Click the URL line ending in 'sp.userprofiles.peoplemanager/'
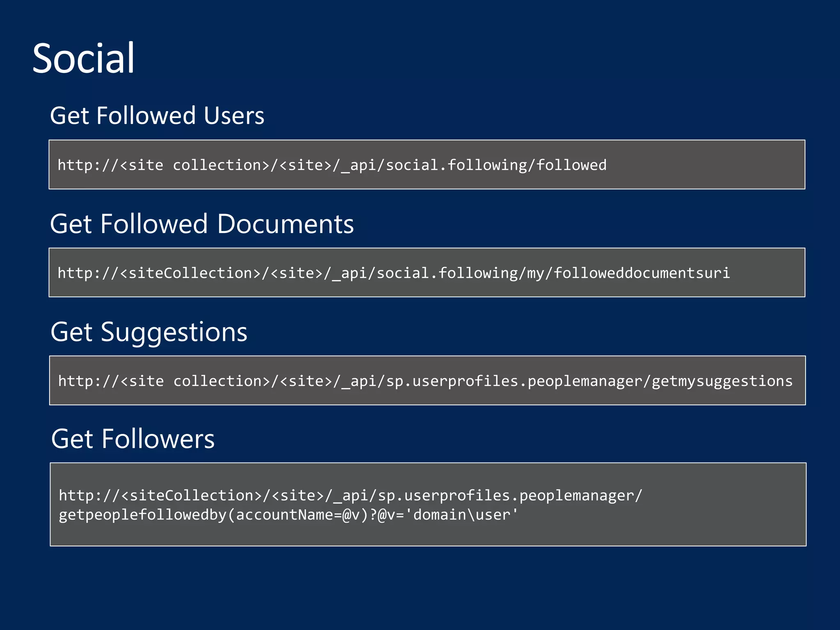The width and height of the screenshot is (840, 630). click(x=350, y=495)
